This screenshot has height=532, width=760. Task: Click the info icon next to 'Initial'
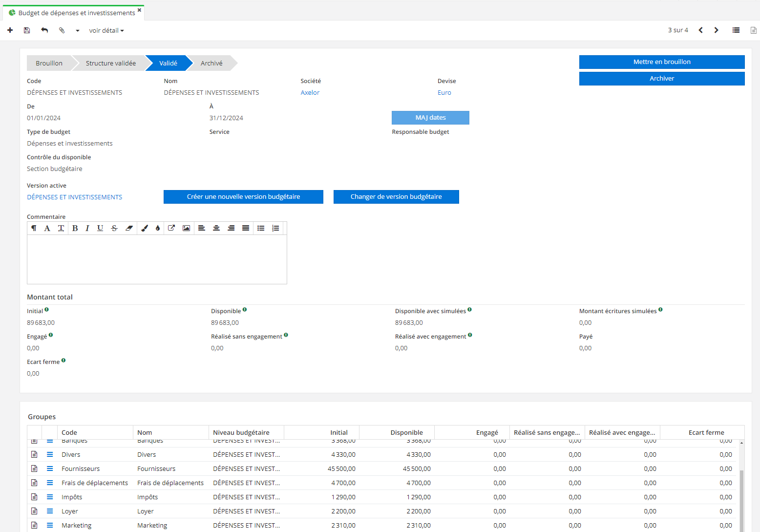(x=46, y=310)
